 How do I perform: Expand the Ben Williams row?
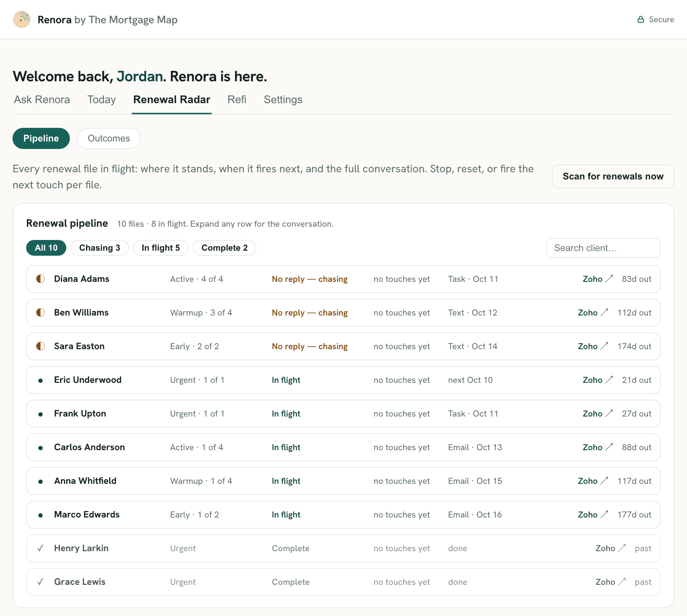point(343,313)
